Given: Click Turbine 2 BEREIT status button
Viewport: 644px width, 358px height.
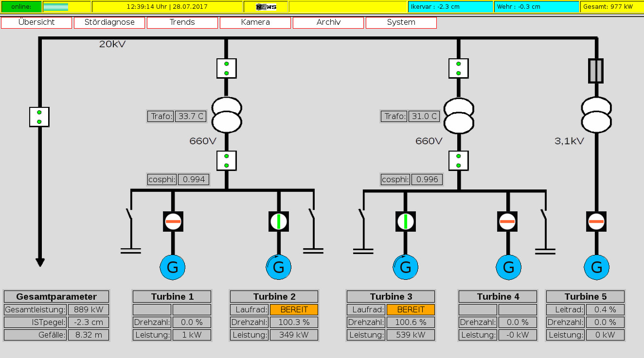Looking at the screenshot, I should tap(294, 310).
